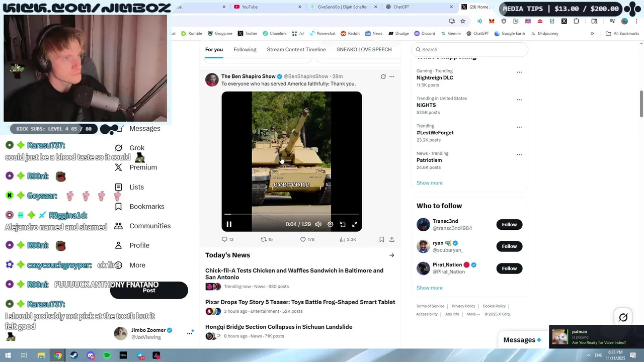Open options for Patriotism trend
This screenshot has width=644, height=362.
[x=519, y=154]
